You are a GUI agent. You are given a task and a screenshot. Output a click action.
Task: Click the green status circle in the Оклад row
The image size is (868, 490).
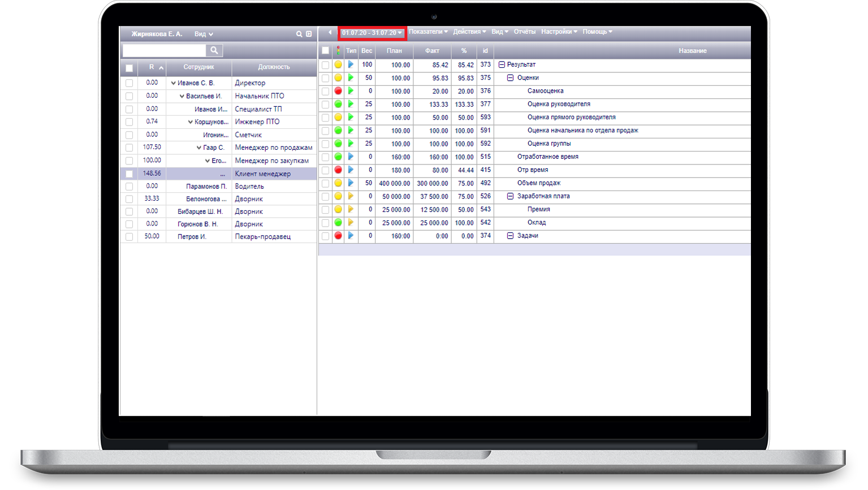338,223
